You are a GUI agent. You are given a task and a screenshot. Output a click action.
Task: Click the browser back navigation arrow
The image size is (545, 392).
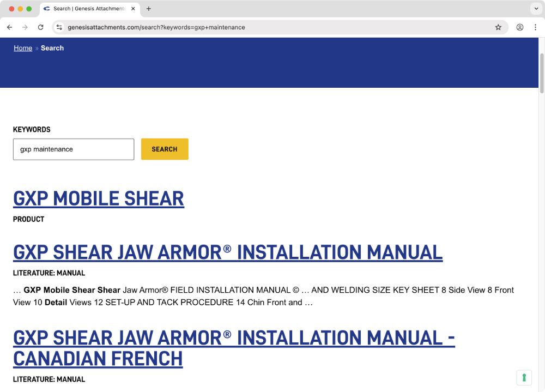tap(9, 27)
